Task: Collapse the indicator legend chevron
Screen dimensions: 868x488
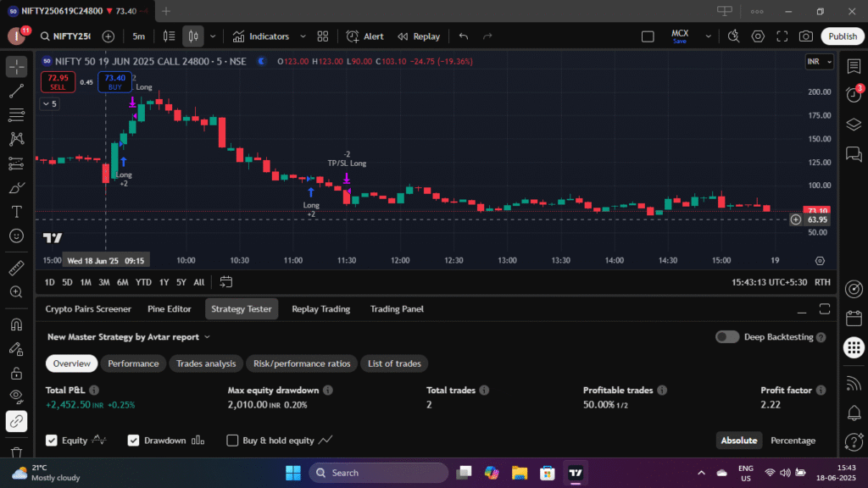Action: [50, 103]
